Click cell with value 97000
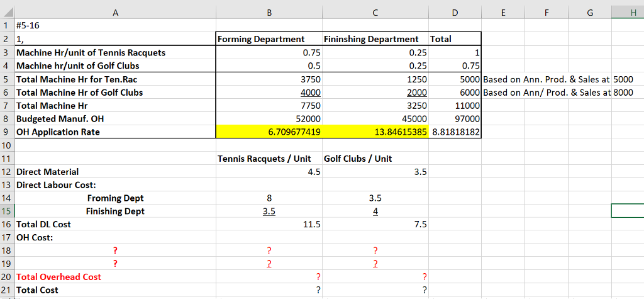 455,119
